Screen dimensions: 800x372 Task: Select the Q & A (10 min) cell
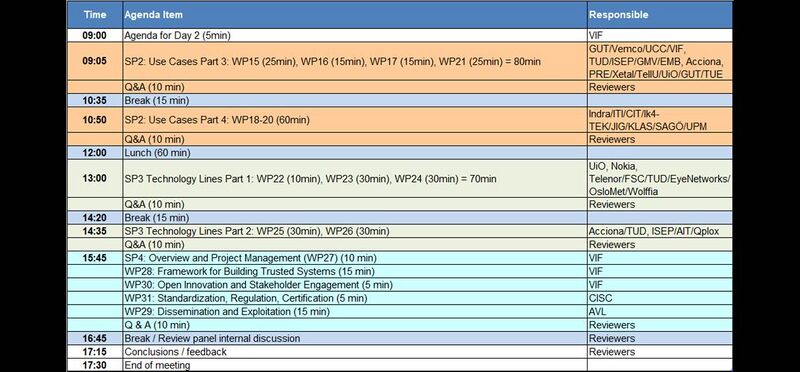[x=355, y=325]
